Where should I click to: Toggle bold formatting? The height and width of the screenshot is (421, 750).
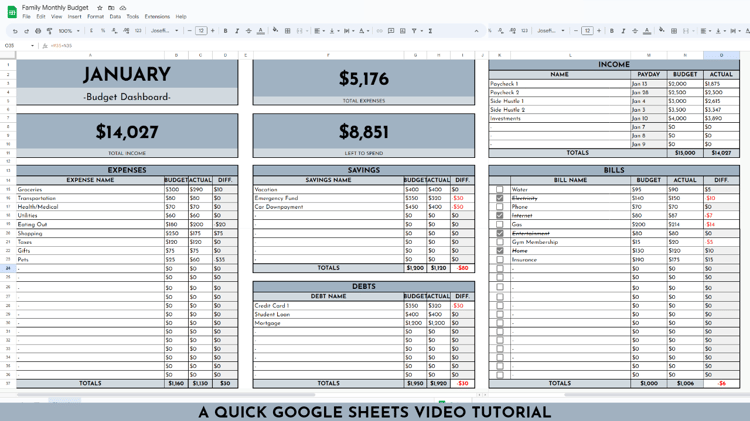click(x=225, y=31)
